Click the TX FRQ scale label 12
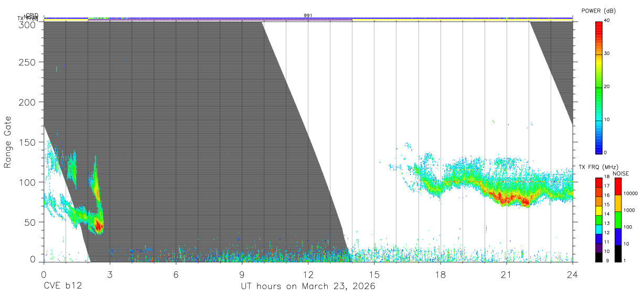The image size is (644, 297). (x=607, y=232)
